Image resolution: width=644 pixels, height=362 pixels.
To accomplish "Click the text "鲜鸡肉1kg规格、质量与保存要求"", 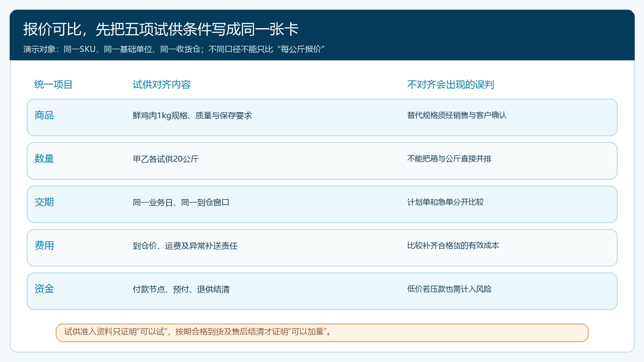I will point(192,115).
